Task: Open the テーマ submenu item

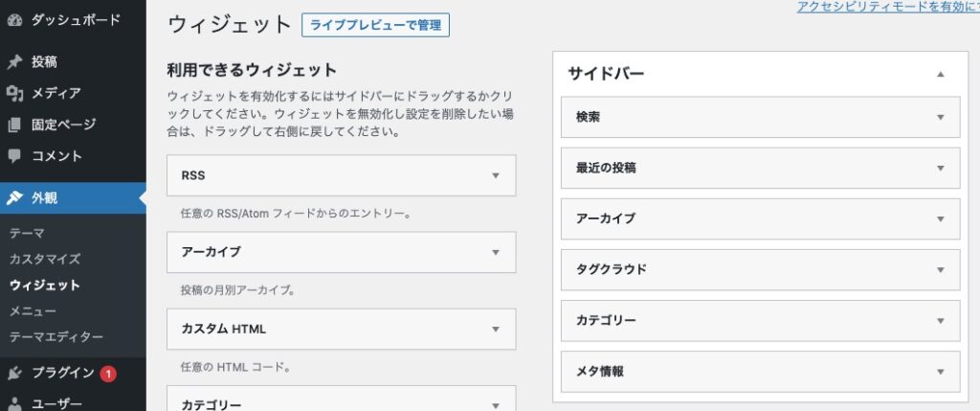Action: 27,234
